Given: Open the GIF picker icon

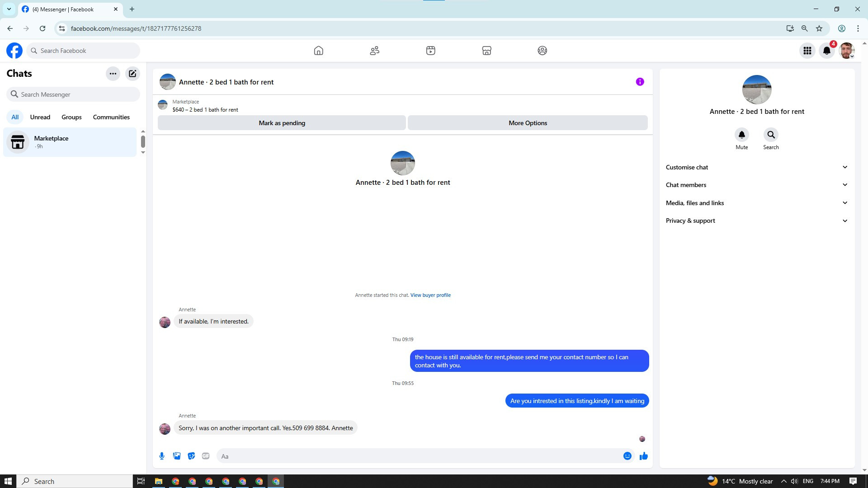Looking at the screenshot, I should pos(206,456).
